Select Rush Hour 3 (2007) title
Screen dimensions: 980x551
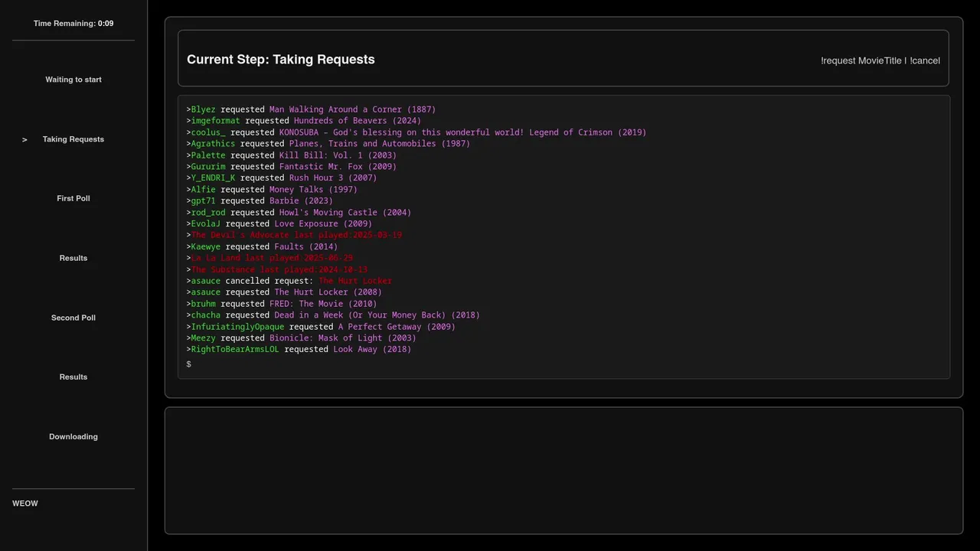click(x=333, y=178)
